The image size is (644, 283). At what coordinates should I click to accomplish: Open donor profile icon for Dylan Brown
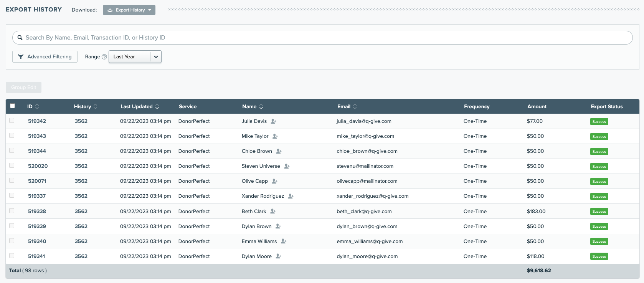278,226
